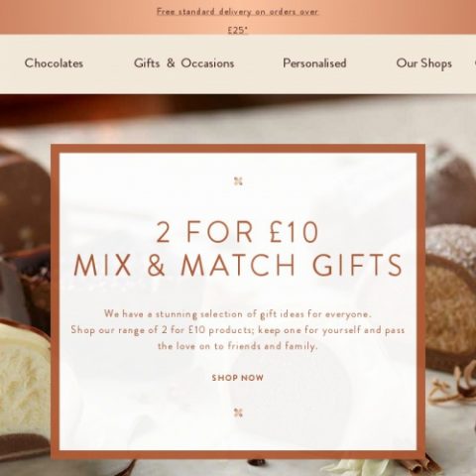Click the sugar-dusted truffle top on right
The height and width of the screenshot is (476, 476).
(451, 243)
